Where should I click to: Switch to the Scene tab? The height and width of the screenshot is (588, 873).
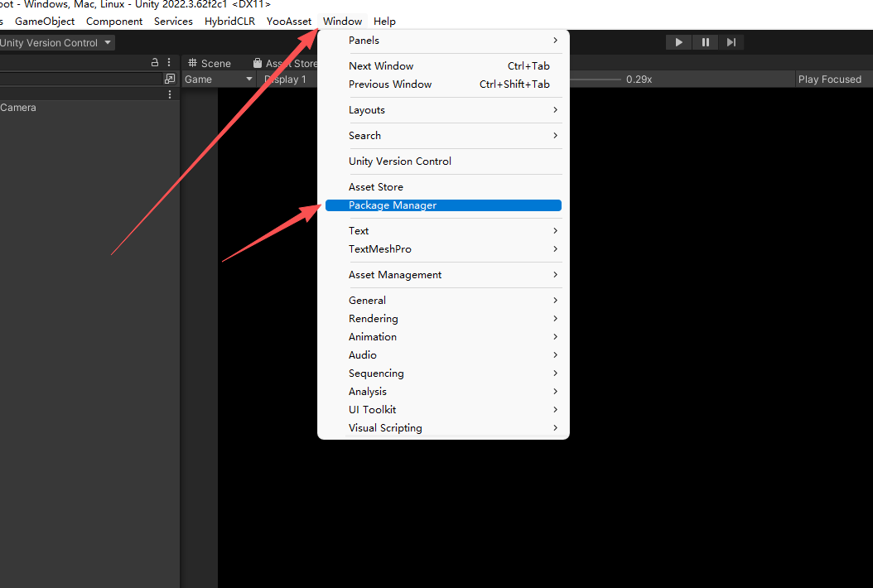(210, 64)
